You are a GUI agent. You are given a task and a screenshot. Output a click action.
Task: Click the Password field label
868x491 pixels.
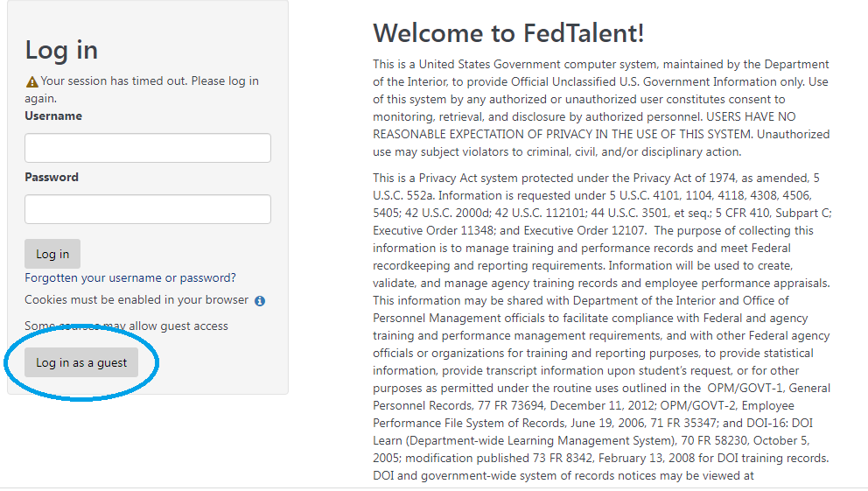click(52, 177)
